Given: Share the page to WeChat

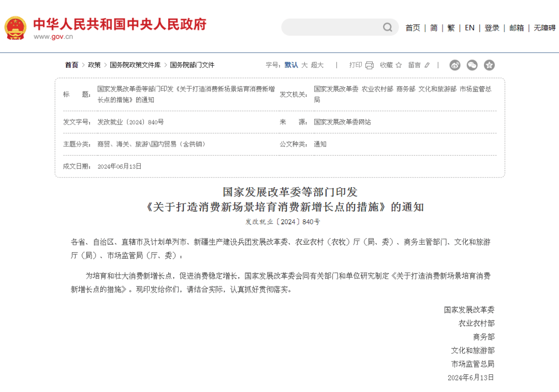Looking at the screenshot, I should (472, 65).
